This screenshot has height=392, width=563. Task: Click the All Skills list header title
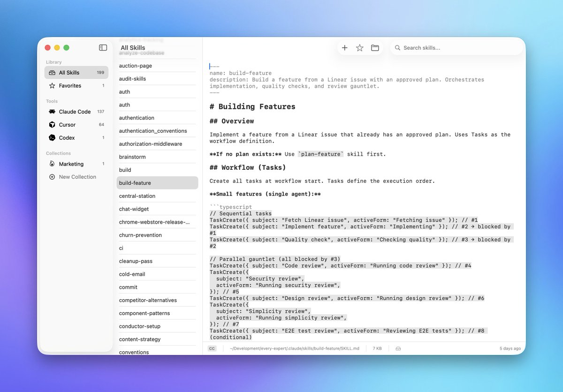pos(133,48)
